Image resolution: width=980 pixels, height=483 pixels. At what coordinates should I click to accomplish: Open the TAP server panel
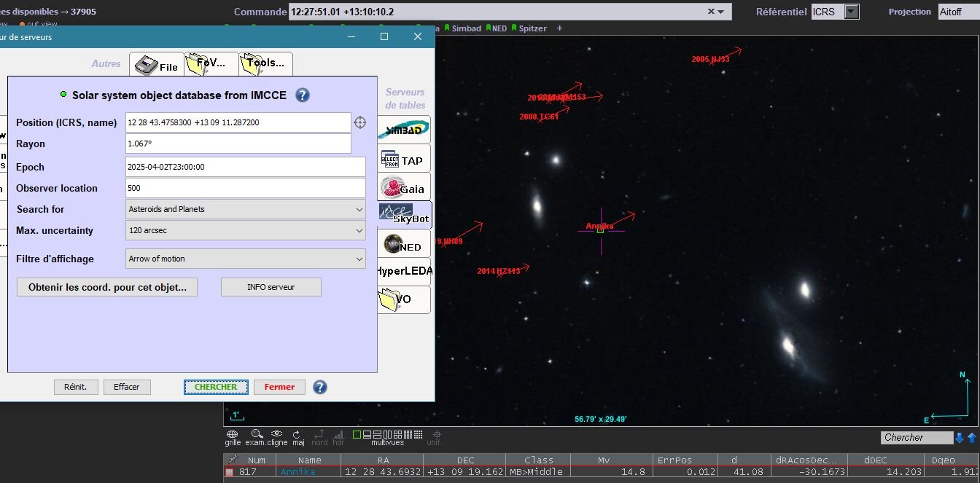tap(404, 160)
